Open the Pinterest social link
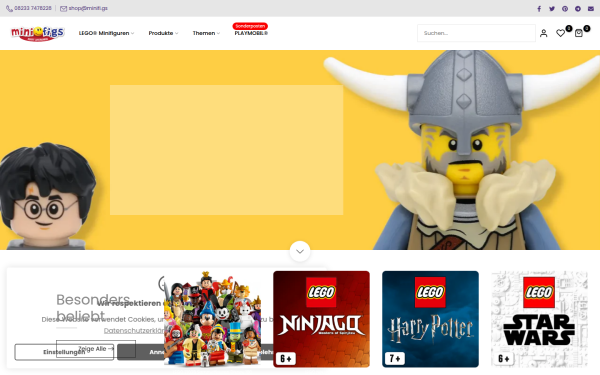This screenshot has height=375, width=600. (565, 8)
